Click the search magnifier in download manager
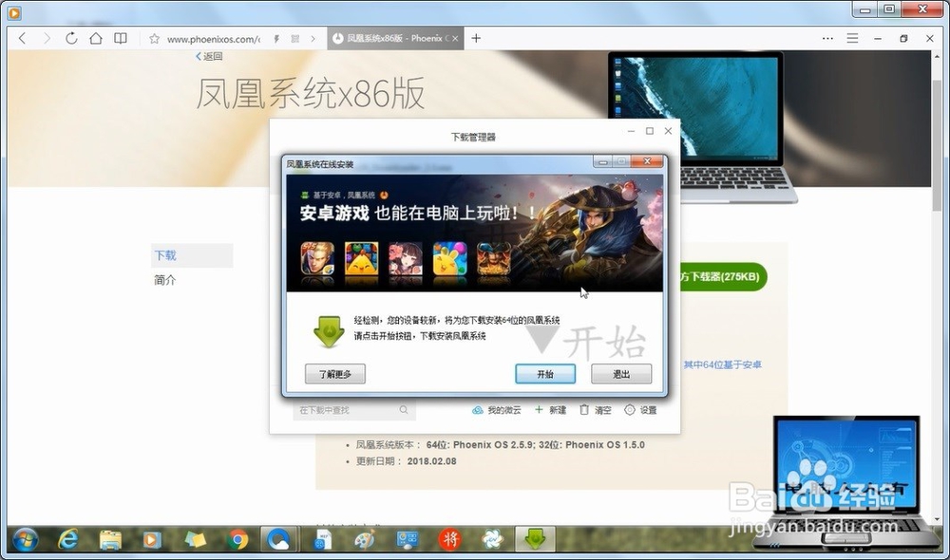 coord(404,410)
